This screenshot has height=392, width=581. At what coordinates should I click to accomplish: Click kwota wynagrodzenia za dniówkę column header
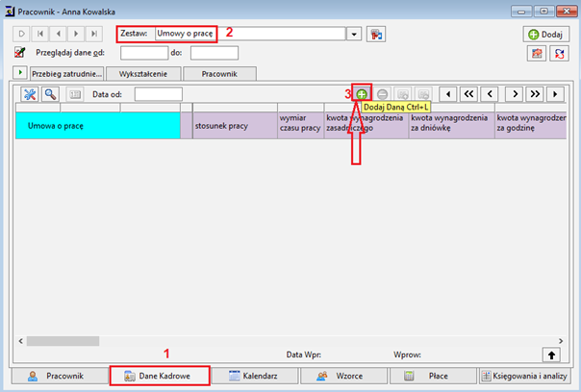[x=451, y=126]
